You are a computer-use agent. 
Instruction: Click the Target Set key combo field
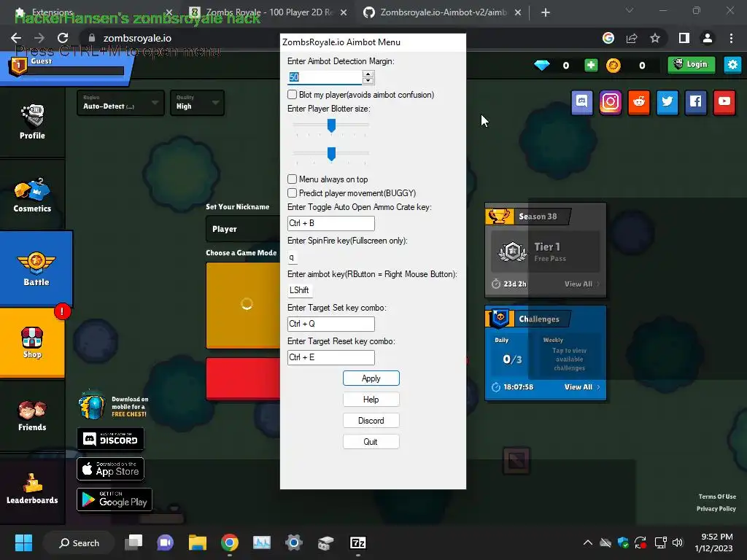pyautogui.click(x=331, y=324)
